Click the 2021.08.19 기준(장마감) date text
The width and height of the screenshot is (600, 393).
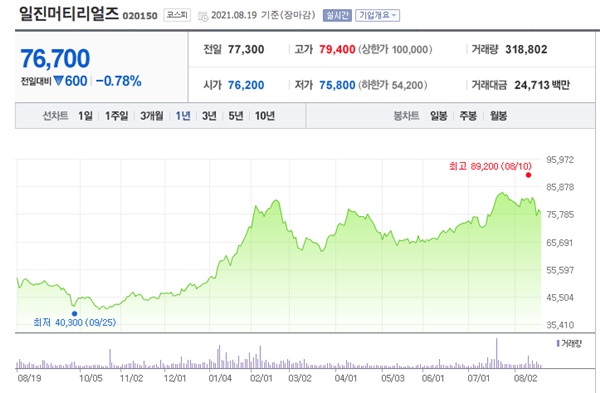(x=263, y=15)
